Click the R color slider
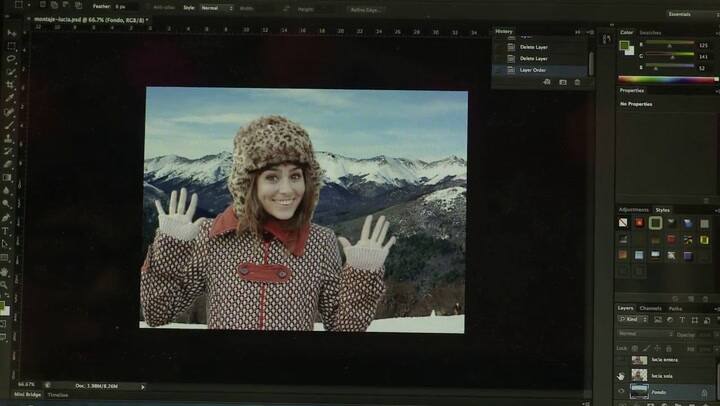 (670, 43)
